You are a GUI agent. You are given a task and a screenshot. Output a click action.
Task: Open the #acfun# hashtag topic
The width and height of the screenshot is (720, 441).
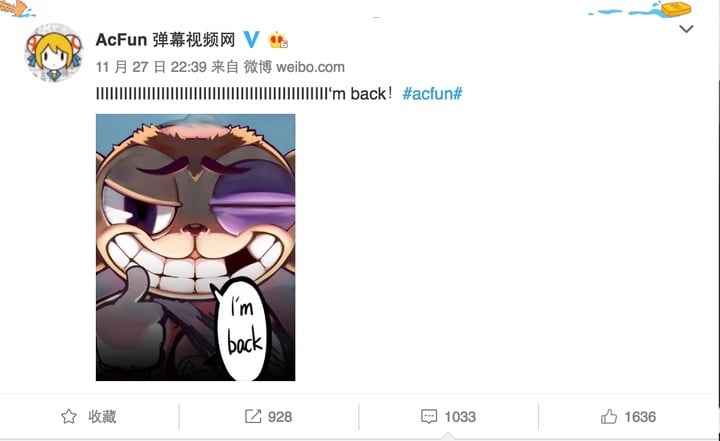pyautogui.click(x=433, y=94)
